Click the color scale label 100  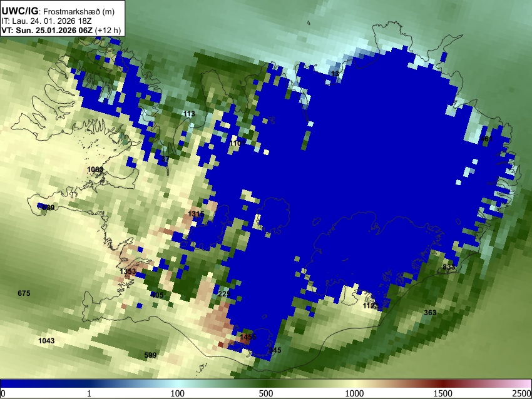[178, 393]
